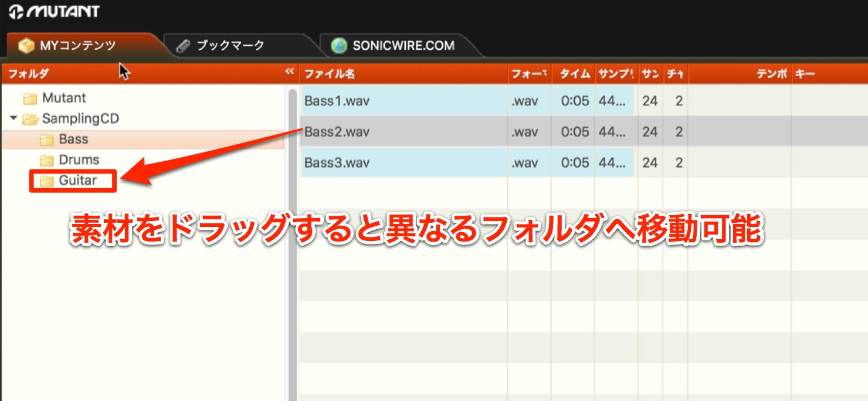
Task: Sort by フォーマット column header
Action: pos(530,73)
